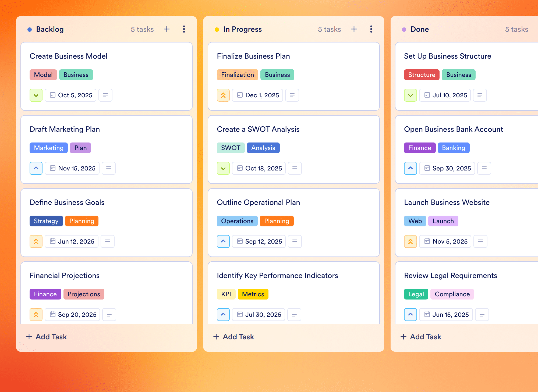Click the calendar date Sep 12, 2025

tap(259, 241)
